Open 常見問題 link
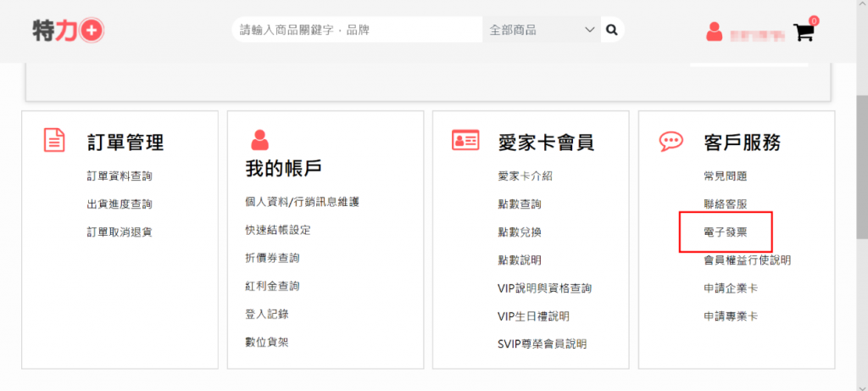Image resolution: width=868 pixels, height=391 pixels. pyautogui.click(x=726, y=176)
